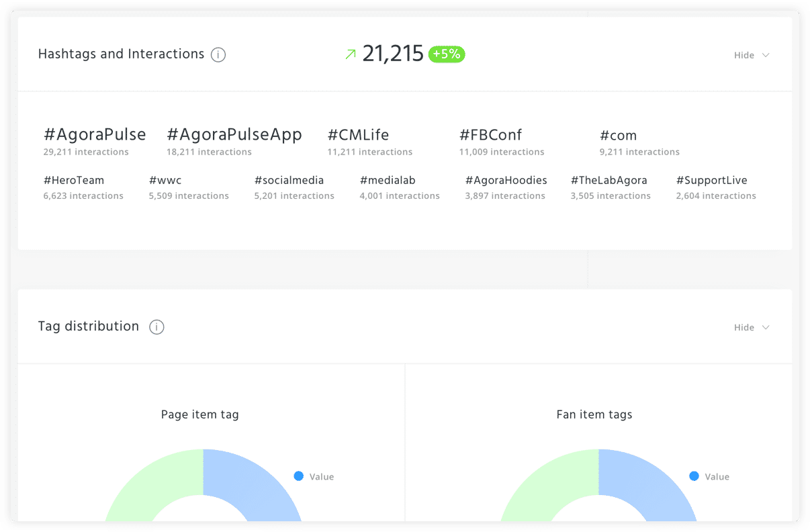Select the #SupportLive hashtag
The height and width of the screenshot is (532, 810).
pos(711,180)
